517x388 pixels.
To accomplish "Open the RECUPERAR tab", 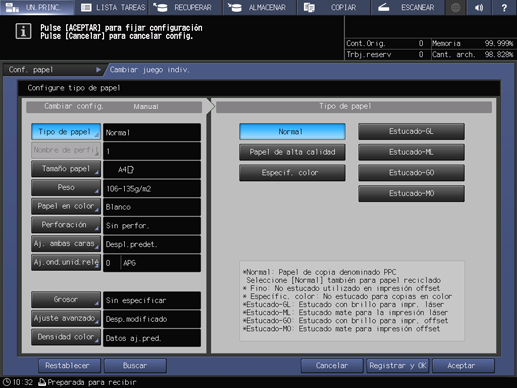I will pos(185,7).
